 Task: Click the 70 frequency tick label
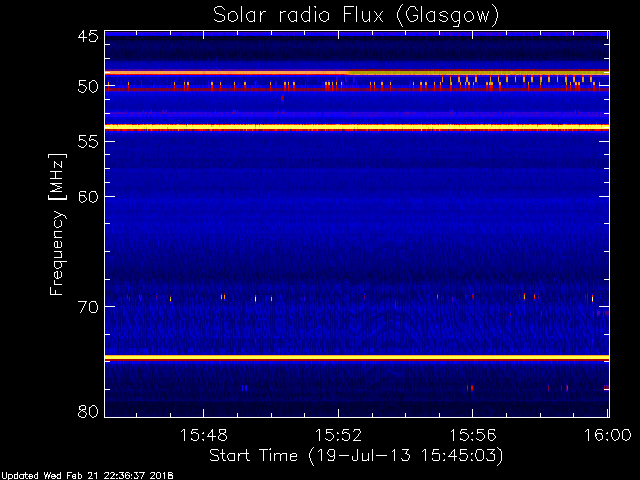[x=88, y=307]
